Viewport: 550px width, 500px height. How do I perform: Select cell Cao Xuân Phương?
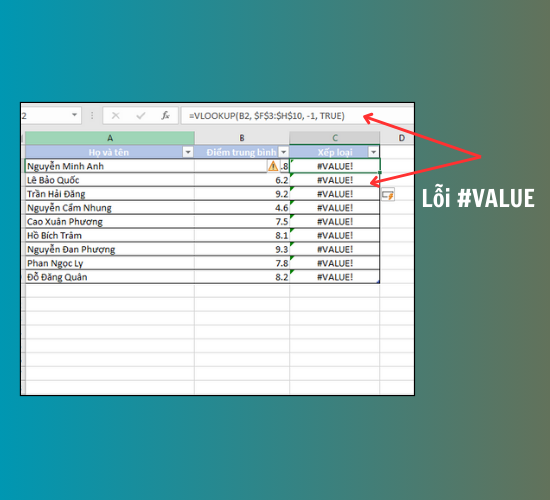(x=110, y=221)
